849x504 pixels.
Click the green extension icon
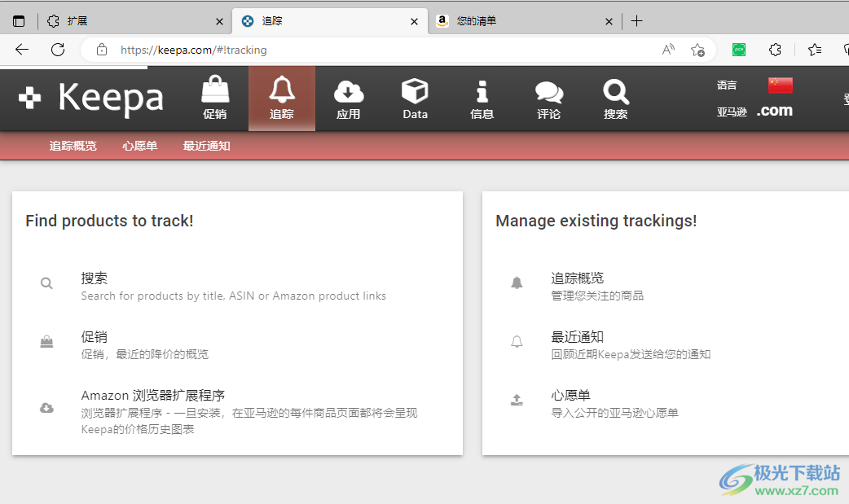click(x=738, y=50)
